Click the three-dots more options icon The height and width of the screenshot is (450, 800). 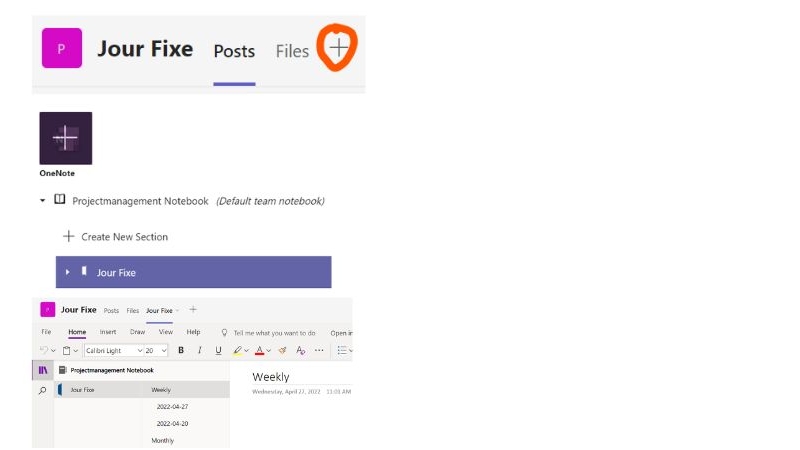click(319, 351)
